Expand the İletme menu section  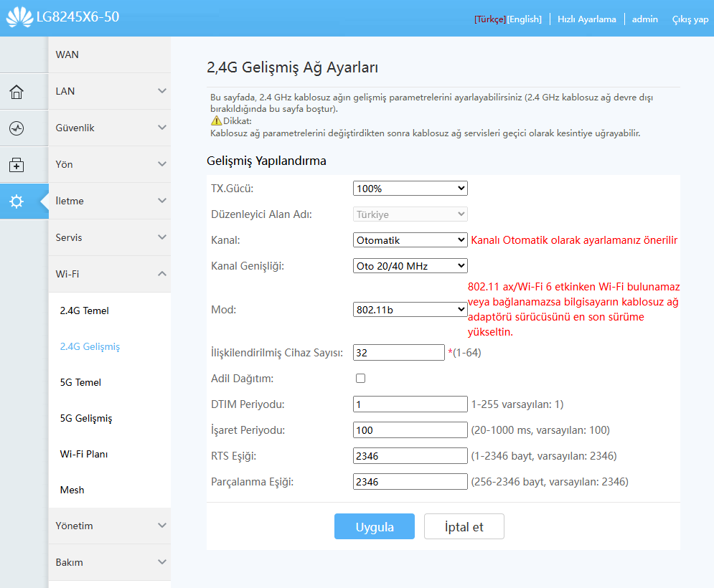click(110, 201)
